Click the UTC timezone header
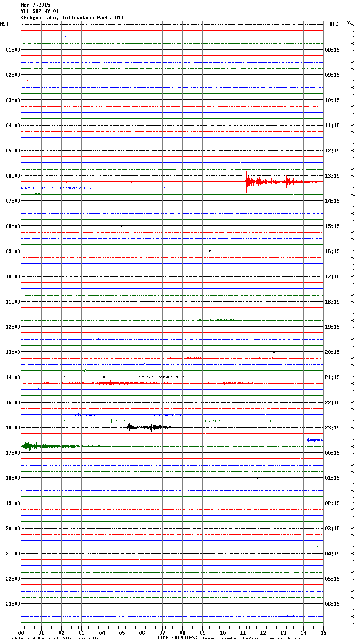The height and width of the screenshot is (644, 357). coord(334,24)
